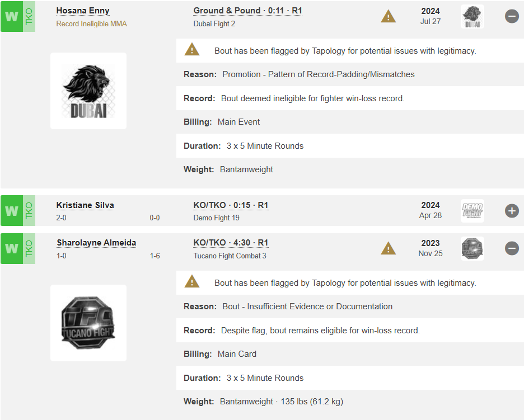
Task: Click 2024 Apr 28 date
Action: click(431, 210)
